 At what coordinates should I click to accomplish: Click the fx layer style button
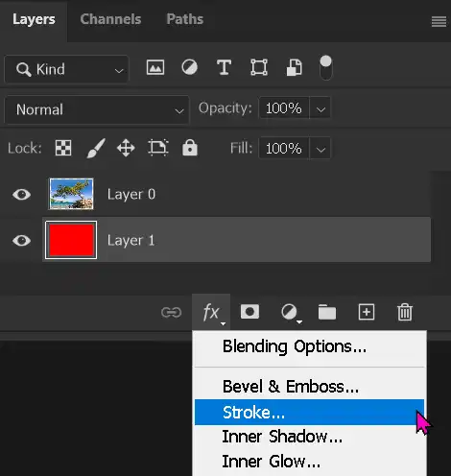(x=211, y=312)
